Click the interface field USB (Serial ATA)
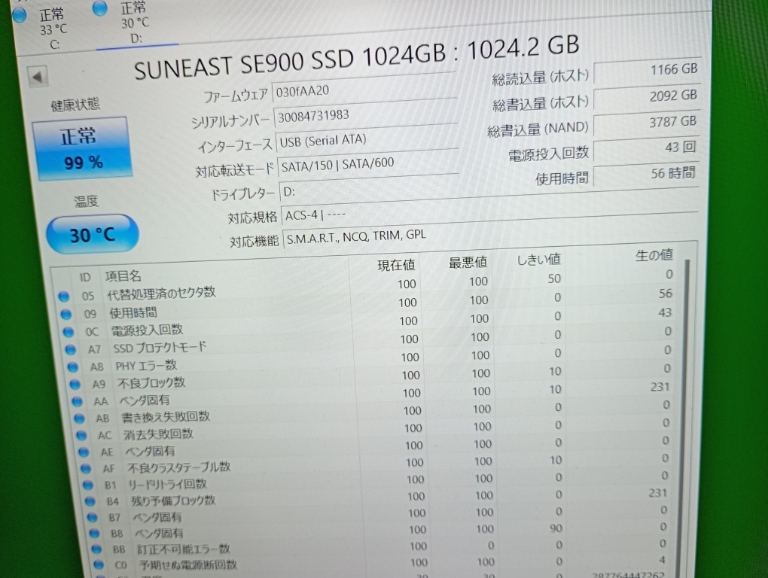The width and height of the screenshot is (768, 578). 367,139
